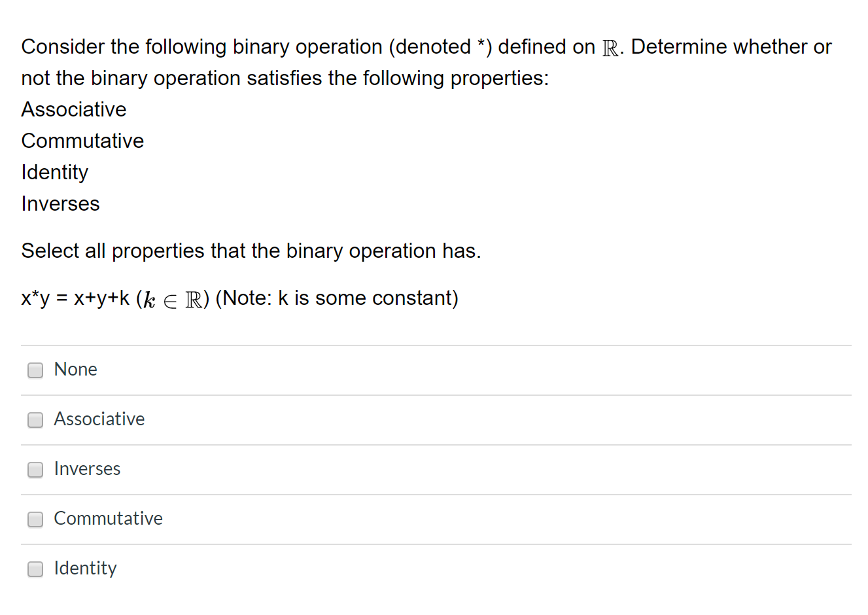Image resolution: width=868 pixels, height=615 pixels.
Task: Click the formula x*y = x+y+k
Action: pyautogui.click(x=75, y=298)
